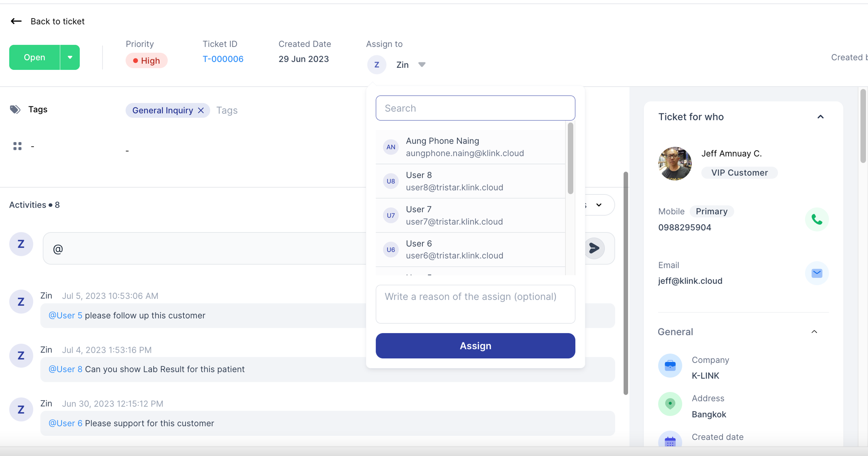Focus the assignee Search field

[475, 108]
